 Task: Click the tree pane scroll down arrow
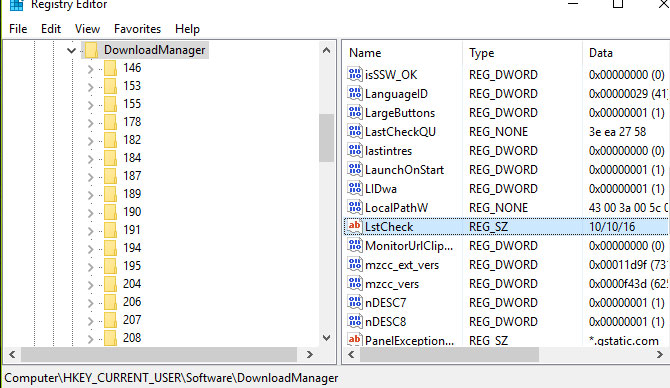(x=326, y=338)
